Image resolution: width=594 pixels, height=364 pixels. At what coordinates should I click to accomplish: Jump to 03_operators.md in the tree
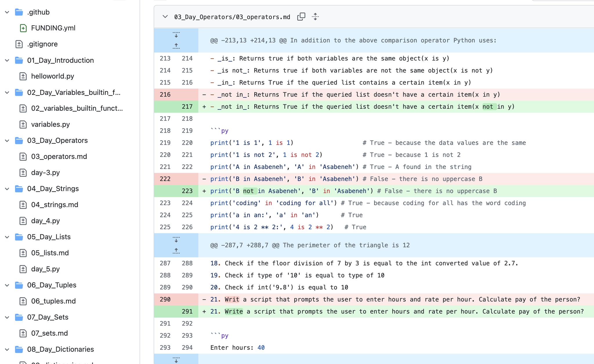click(x=59, y=157)
